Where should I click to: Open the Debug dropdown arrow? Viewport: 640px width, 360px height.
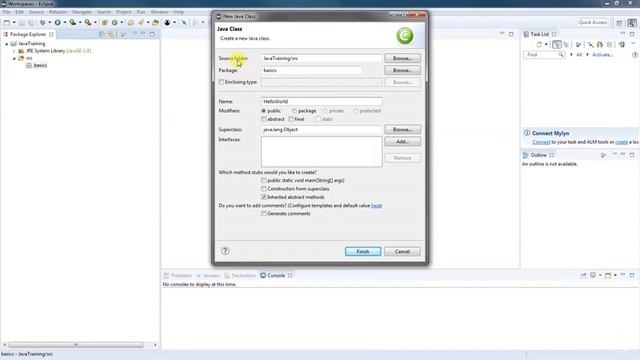click(49, 22)
